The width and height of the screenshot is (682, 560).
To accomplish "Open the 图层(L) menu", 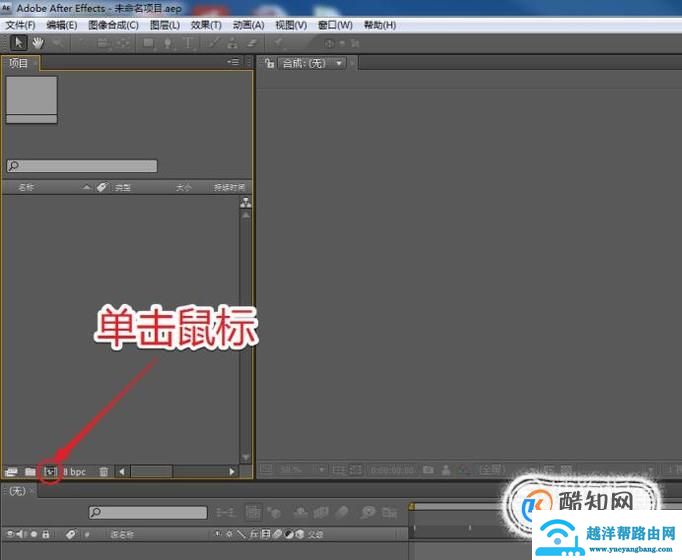I will coord(165,25).
